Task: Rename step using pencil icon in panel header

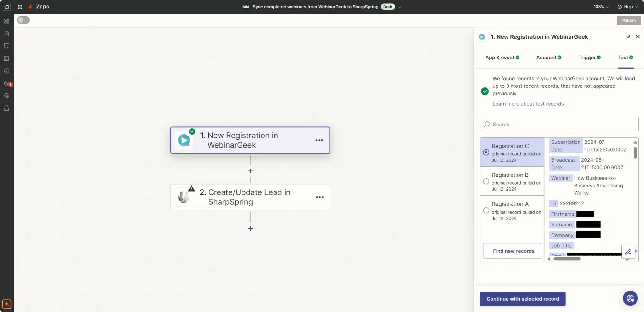Action: pos(629,37)
